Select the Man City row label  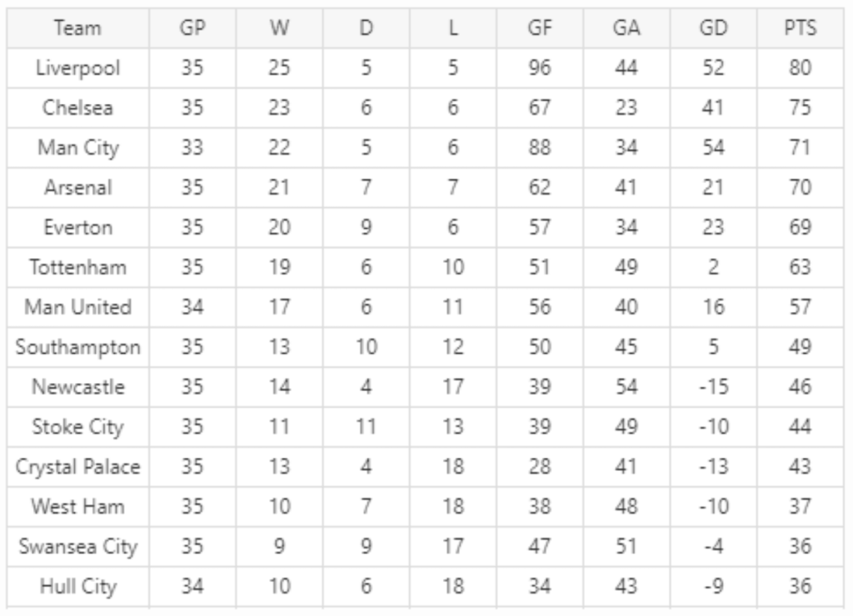(77, 148)
